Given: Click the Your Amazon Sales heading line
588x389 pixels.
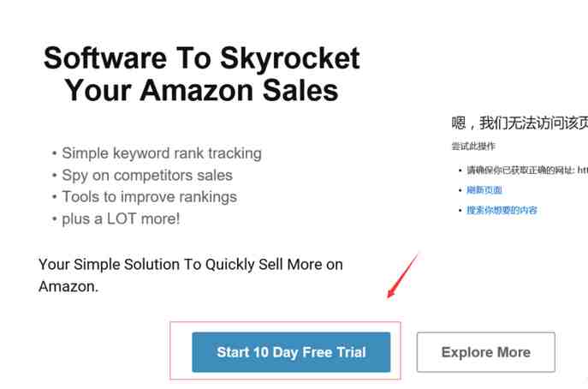Looking at the screenshot, I should 202,90.
